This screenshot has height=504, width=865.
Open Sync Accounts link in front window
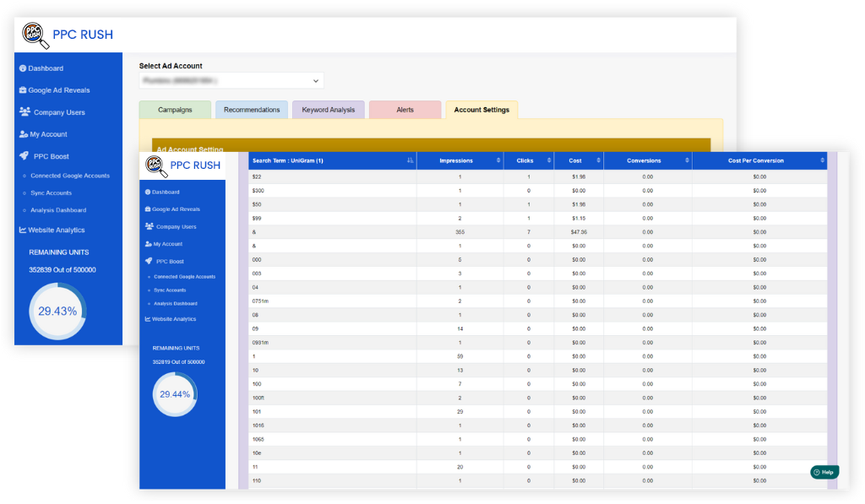[x=170, y=290]
